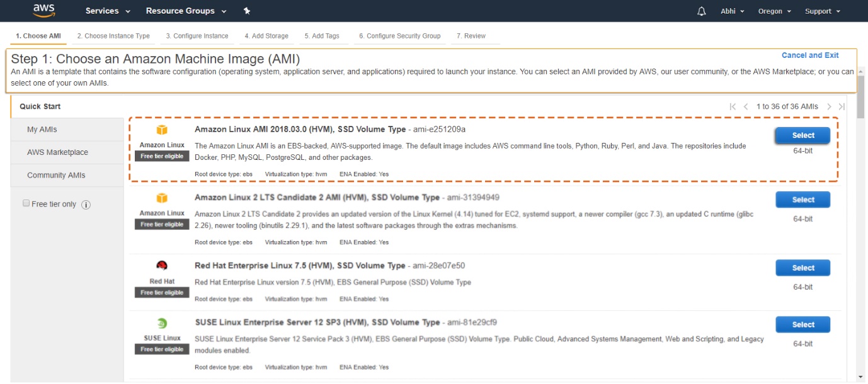
Task: Click the ami-e251209a ID text
Action: pos(439,129)
